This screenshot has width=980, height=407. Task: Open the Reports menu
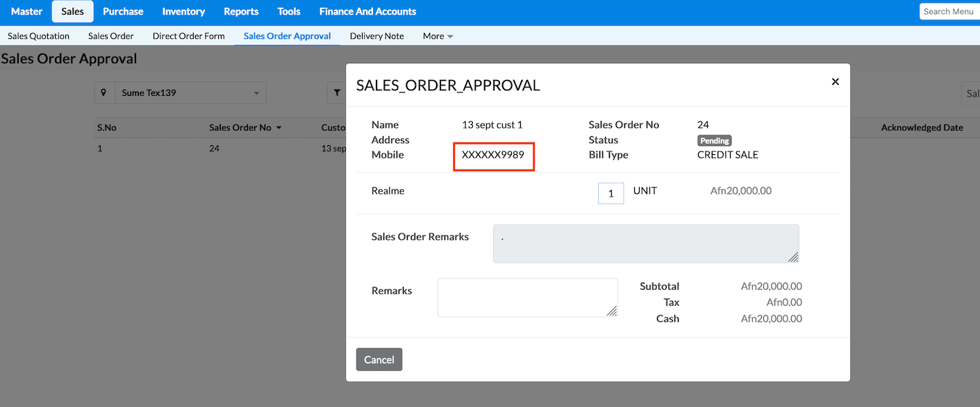[x=241, y=11]
